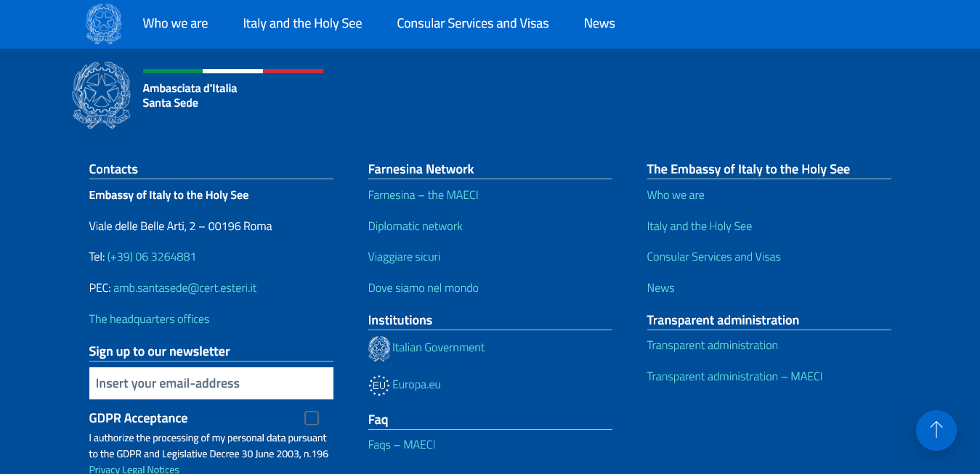The width and height of the screenshot is (980, 474).
Task: Click the Europa.eu EU stars icon
Action: pos(379,385)
